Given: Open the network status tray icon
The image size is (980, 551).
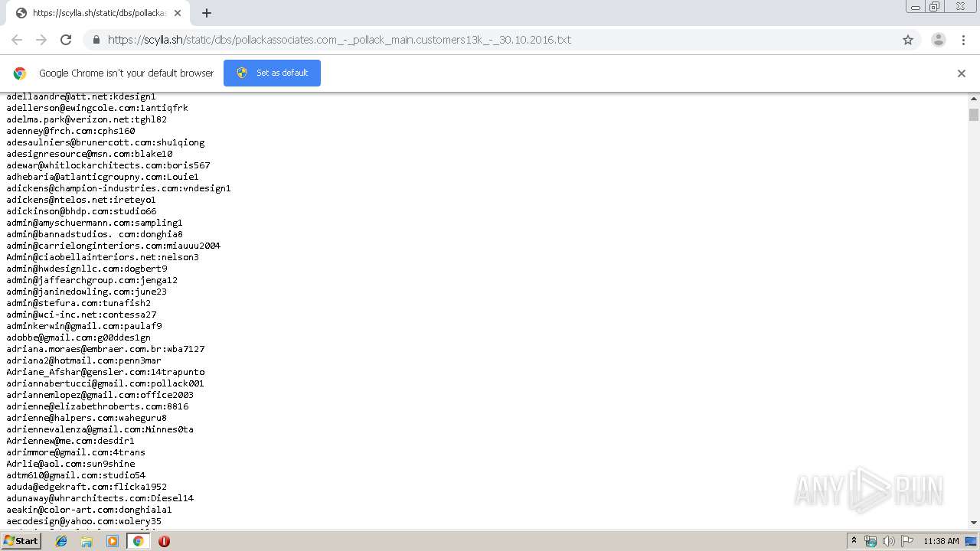Looking at the screenshot, I should (871, 541).
